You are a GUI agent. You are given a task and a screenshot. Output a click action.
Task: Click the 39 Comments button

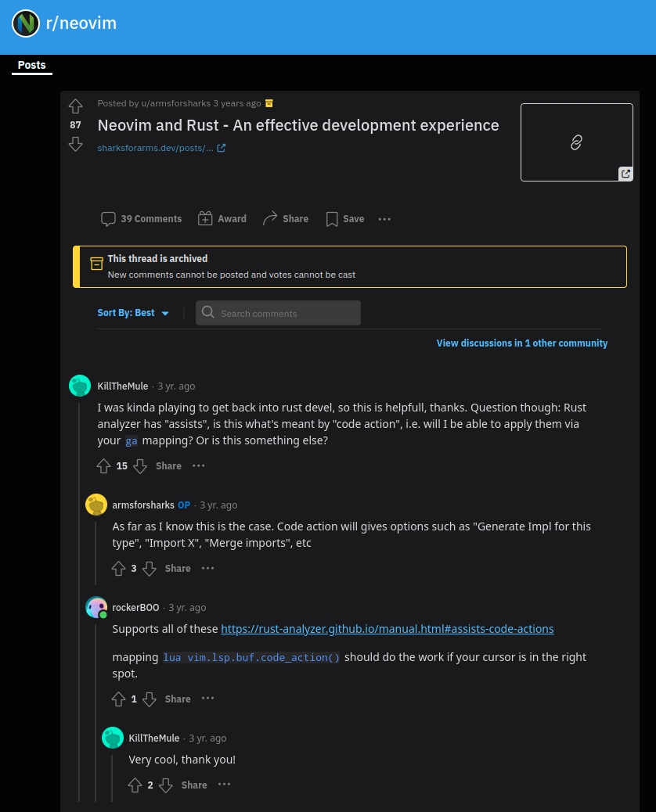tap(142, 219)
